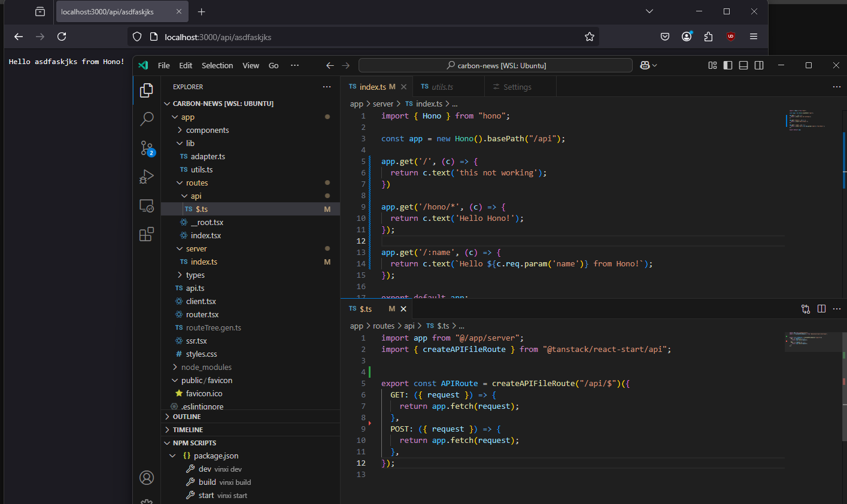847x504 pixels.
Task: Open the Explorer view in activity bar
Action: pyautogui.click(x=147, y=90)
